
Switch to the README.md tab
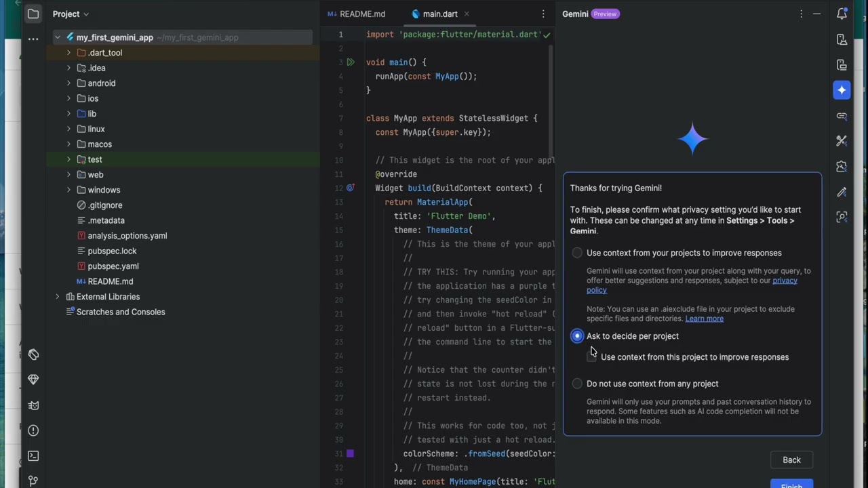pos(356,14)
